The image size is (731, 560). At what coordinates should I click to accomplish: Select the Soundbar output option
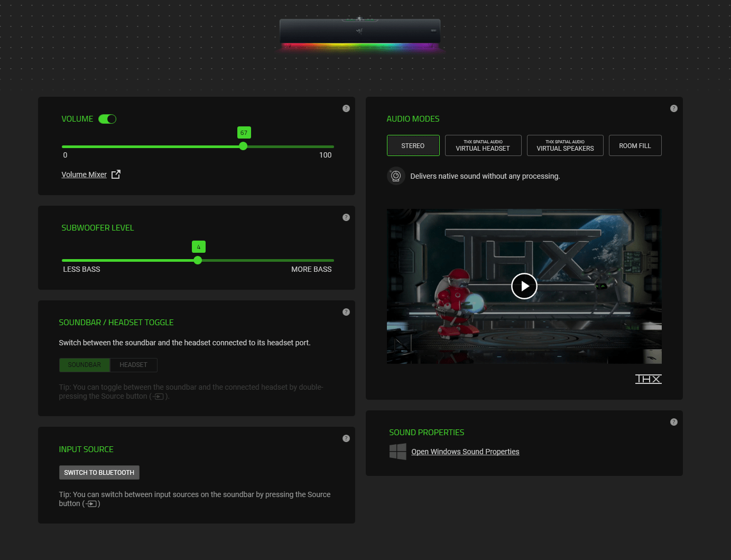click(x=84, y=365)
